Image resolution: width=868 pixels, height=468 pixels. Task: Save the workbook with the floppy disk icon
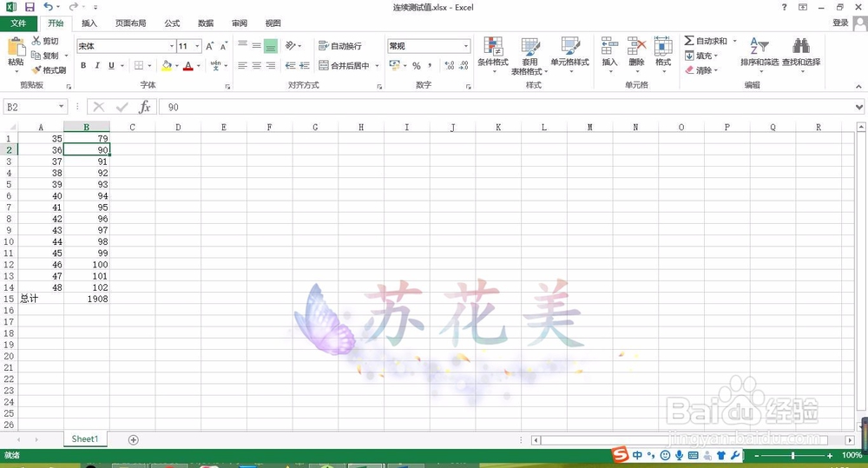point(30,7)
